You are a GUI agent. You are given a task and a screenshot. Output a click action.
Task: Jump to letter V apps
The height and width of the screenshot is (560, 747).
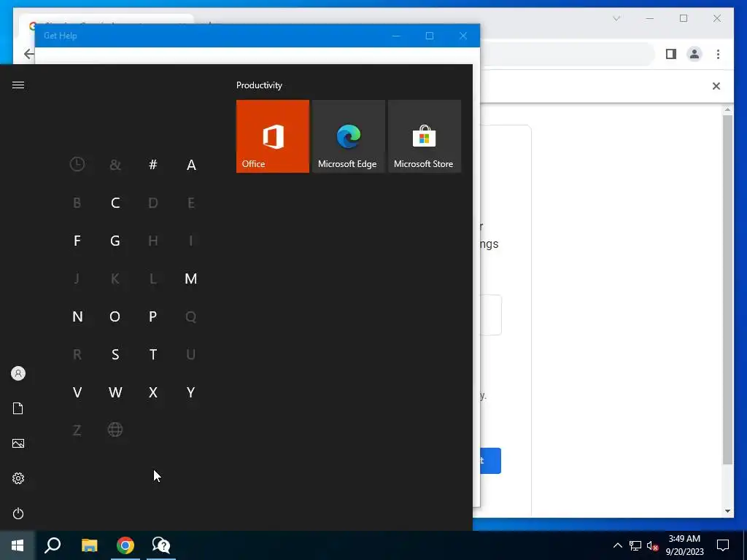(x=77, y=392)
